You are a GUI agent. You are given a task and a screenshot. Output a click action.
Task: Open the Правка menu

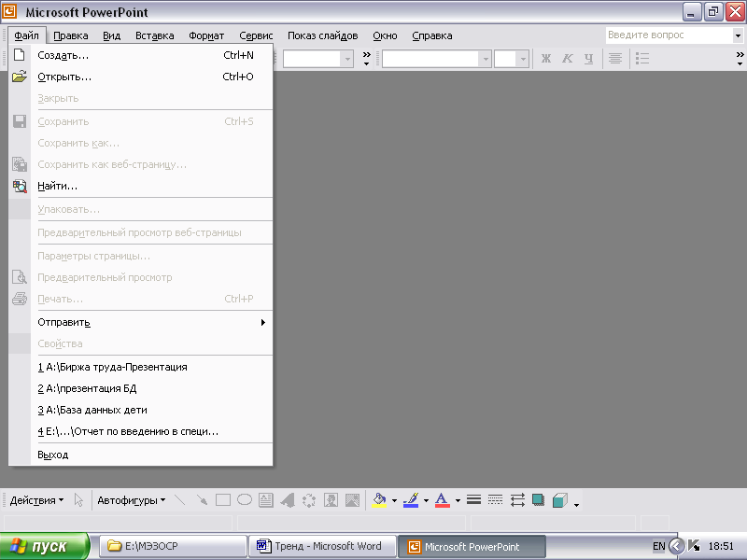(71, 35)
